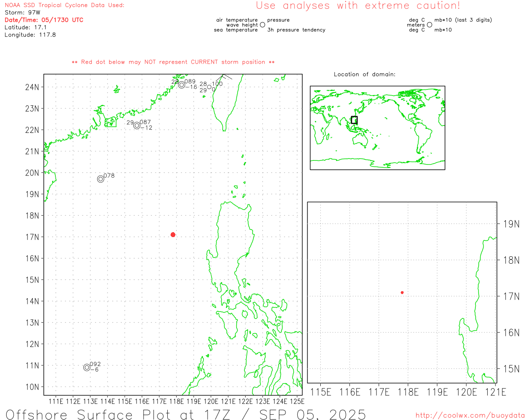Click black domain box on world map
The height and width of the screenshot is (420, 525).
[x=354, y=120]
